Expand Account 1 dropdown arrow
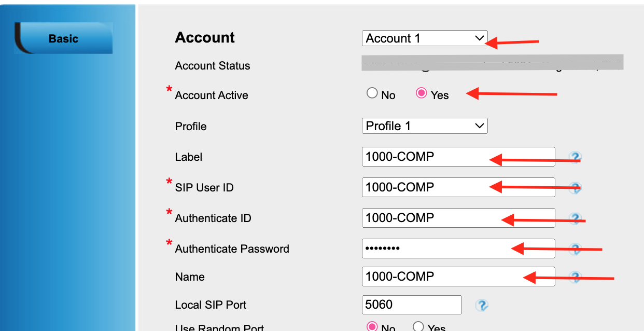This screenshot has width=644, height=331. (x=479, y=37)
